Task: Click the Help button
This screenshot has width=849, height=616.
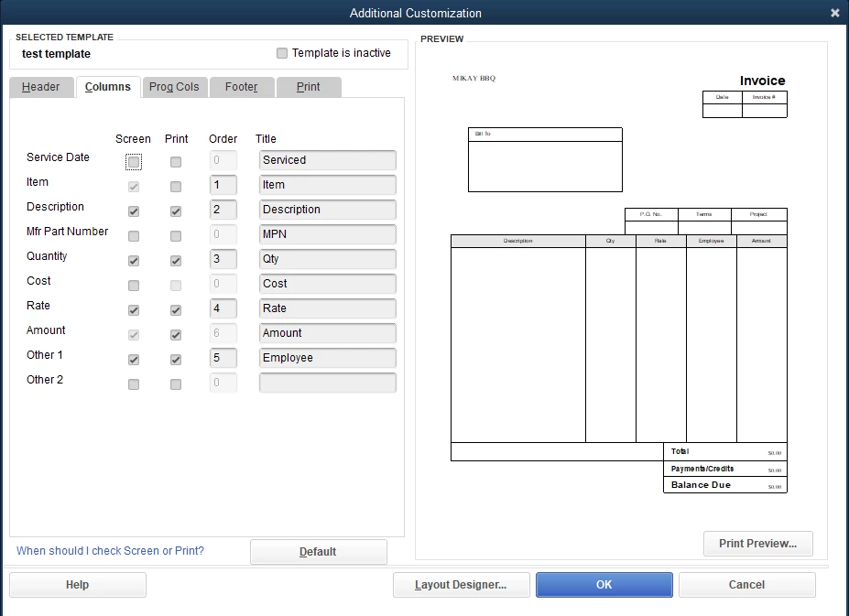Action: pyautogui.click(x=78, y=585)
